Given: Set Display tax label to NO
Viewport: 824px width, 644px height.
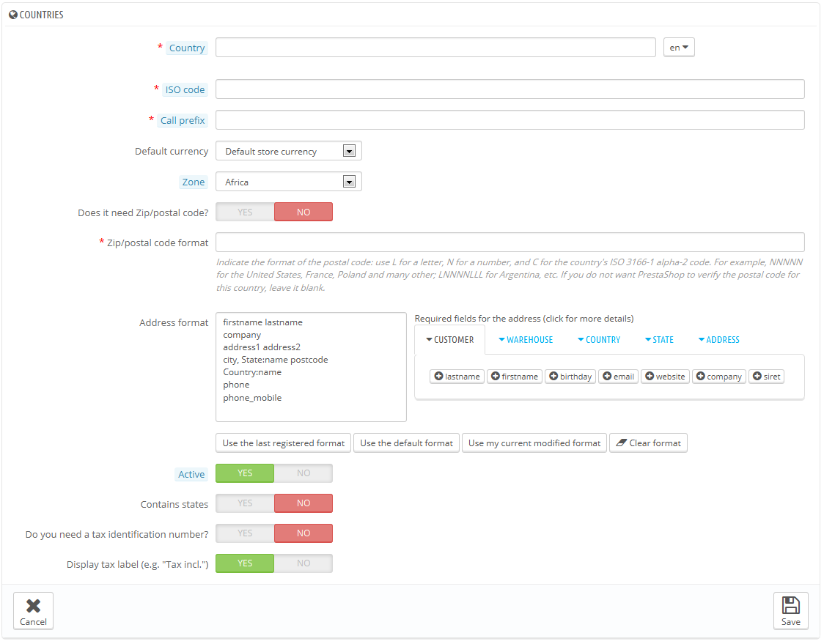Looking at the screenshot, I should [304, 563].
